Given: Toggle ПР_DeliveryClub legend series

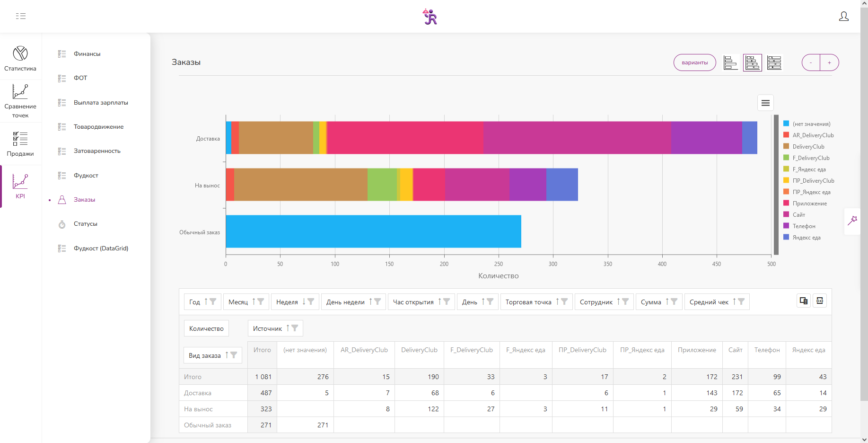Looking at the screenshot, I should coord(808,181).
